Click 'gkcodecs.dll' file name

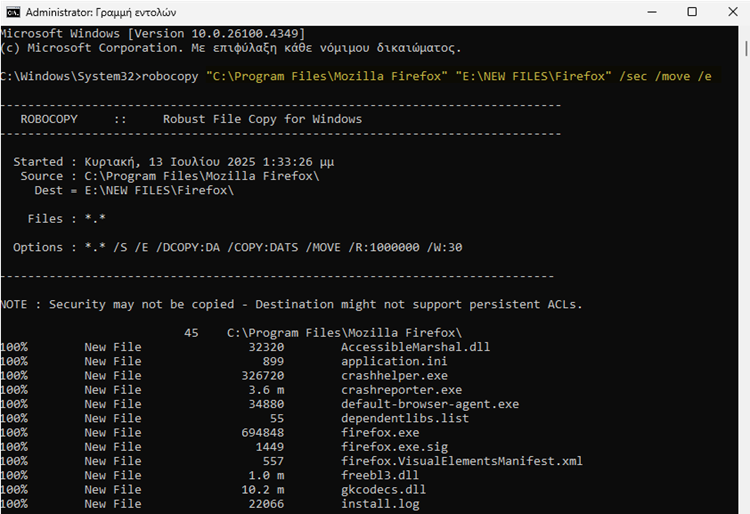pyautogui.click(x=384, y=490)
